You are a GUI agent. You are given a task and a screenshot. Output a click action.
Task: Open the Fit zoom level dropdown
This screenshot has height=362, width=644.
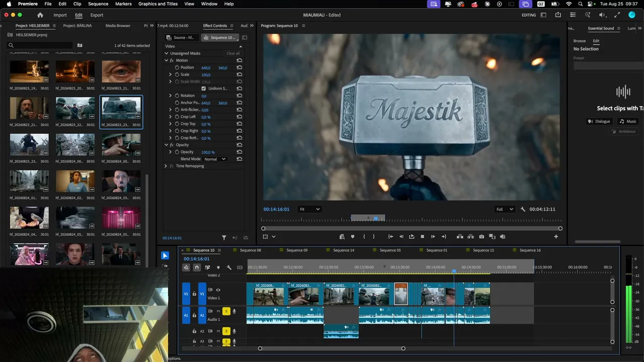(x=309, y=209)
